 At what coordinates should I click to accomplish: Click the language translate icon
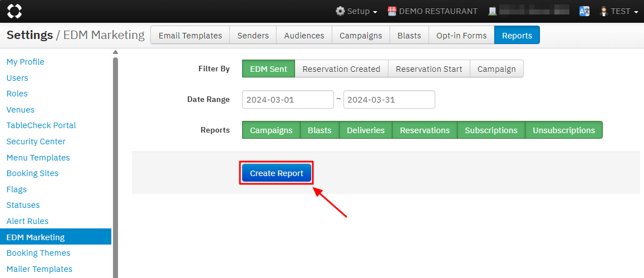(584, 11)
